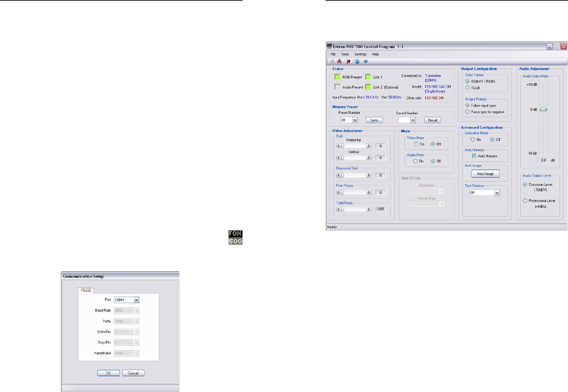Click the Total Pixels right arrow

(369, 209)
